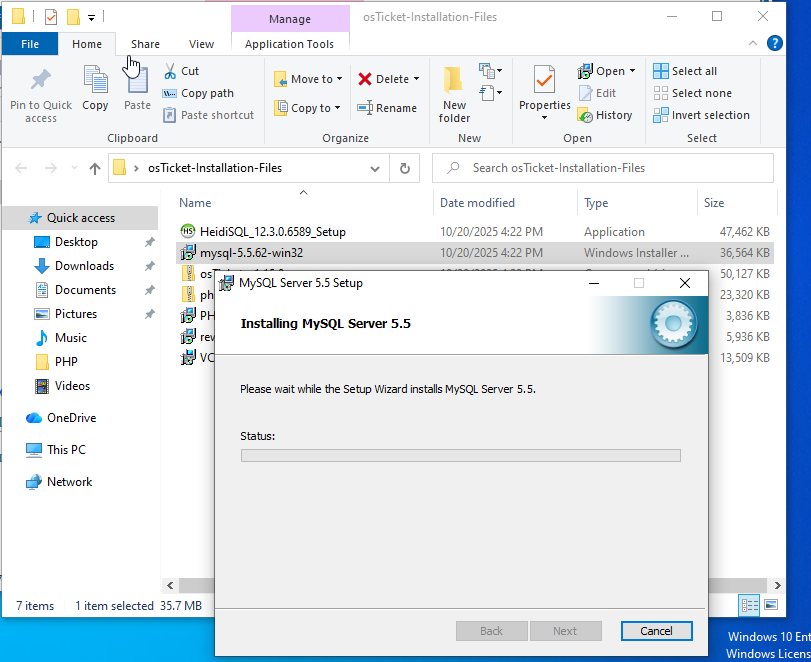Click the Properties quick access toolbar icon
This screenshot has height=662, width=811.
pos(51,17)
